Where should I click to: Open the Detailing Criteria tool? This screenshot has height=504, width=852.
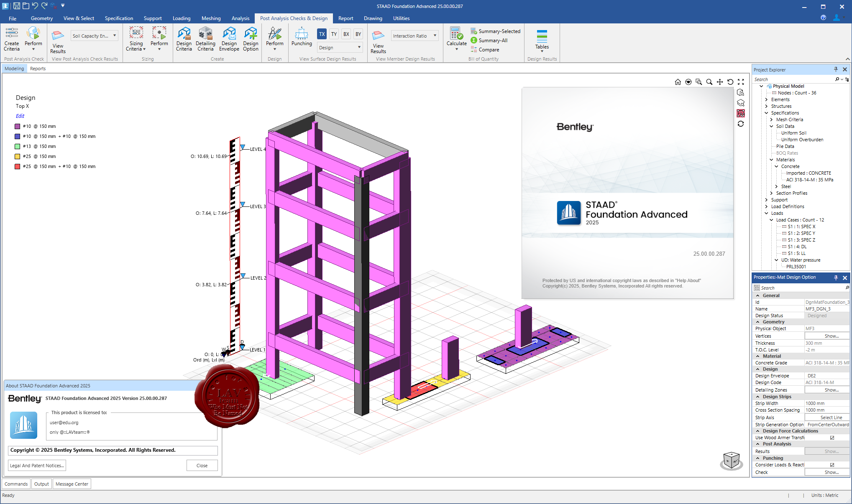[x=205, y=39]
